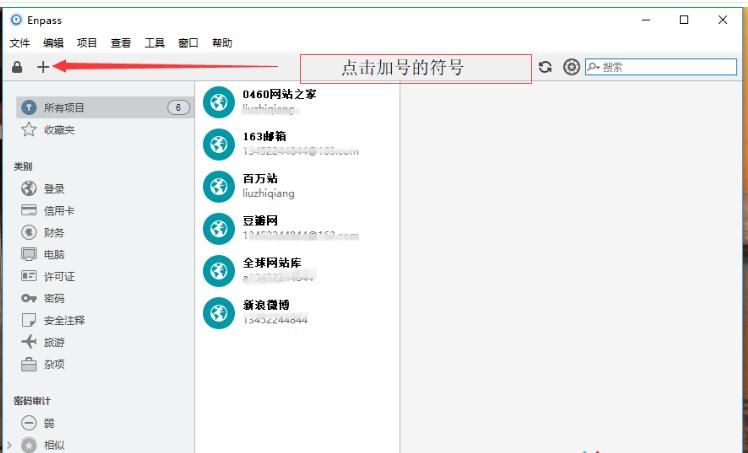
Task: Click the item count badge 6
Action: pos(178,107)
